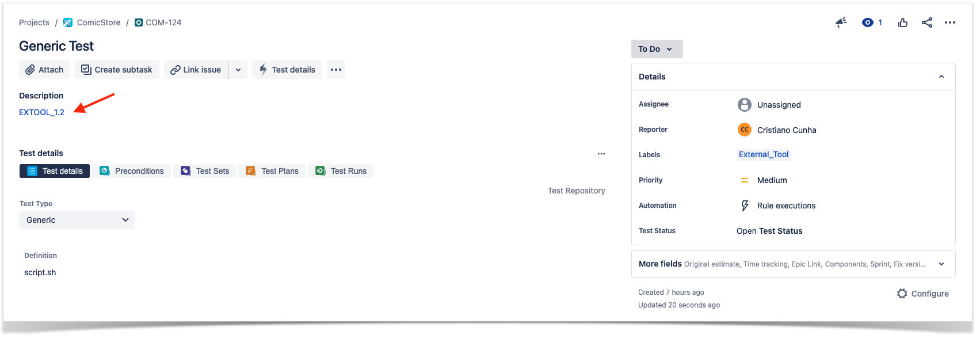Open the Test details section ellipsis menu

pyautogui.click(x=601, y=154)
